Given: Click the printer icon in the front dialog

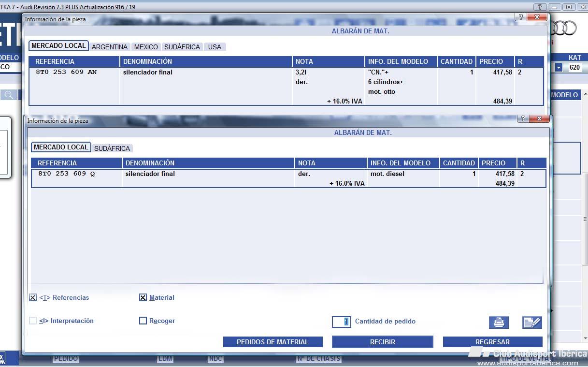Looking at the screenshot, I should (x=499, y=322).
